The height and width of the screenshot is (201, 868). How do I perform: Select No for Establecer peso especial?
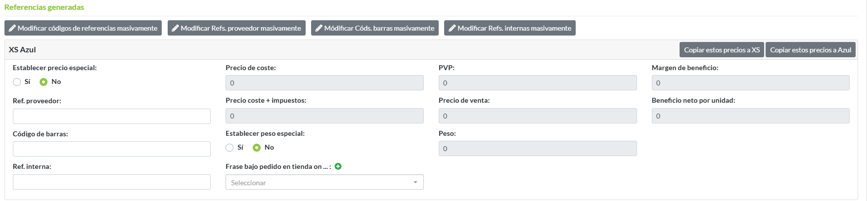257,148
